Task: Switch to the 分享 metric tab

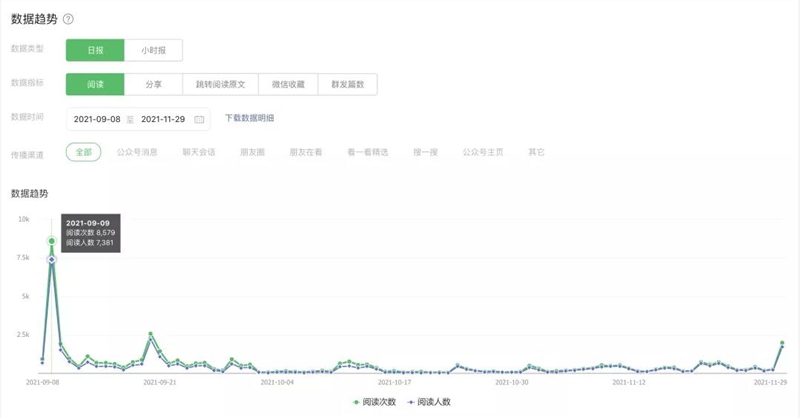Action: tap(153, 84)
